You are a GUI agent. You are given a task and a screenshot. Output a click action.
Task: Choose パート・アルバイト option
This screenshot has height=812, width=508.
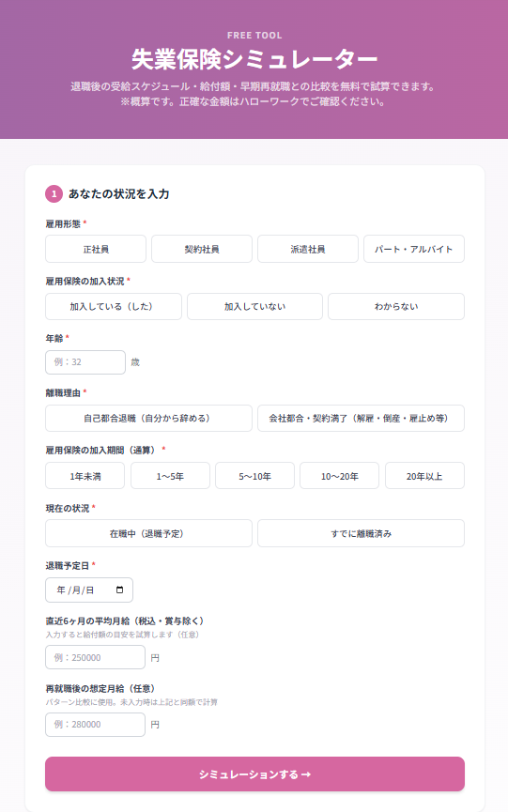[x=414, y=249]
